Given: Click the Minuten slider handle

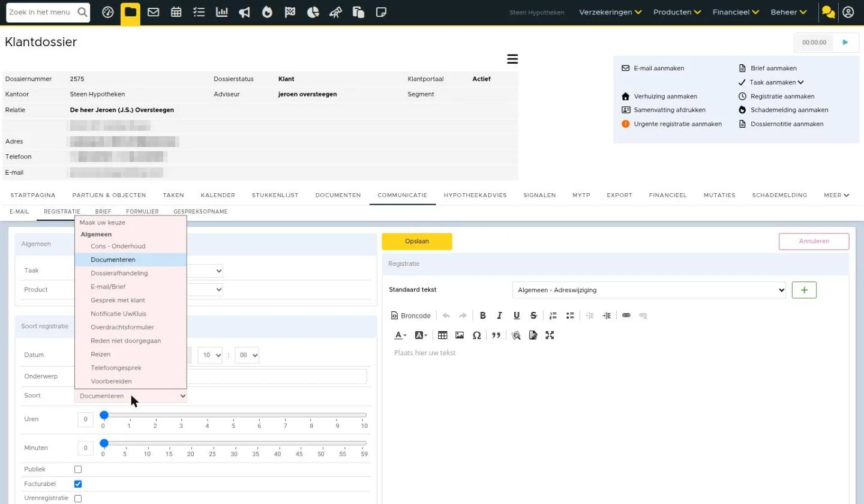Looking at the screenshot, I should click(x=104, y=443).
